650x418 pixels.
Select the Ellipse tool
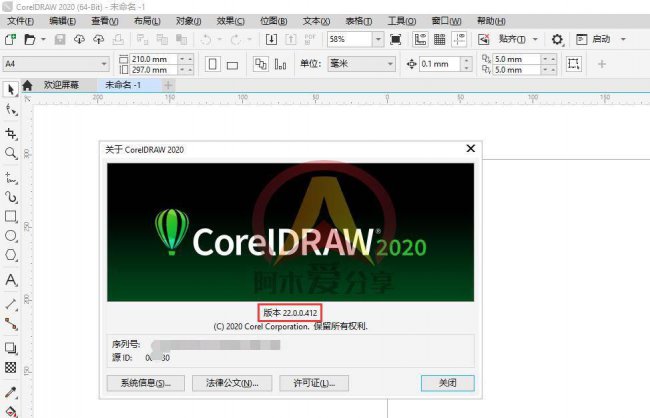click(11, 236)
